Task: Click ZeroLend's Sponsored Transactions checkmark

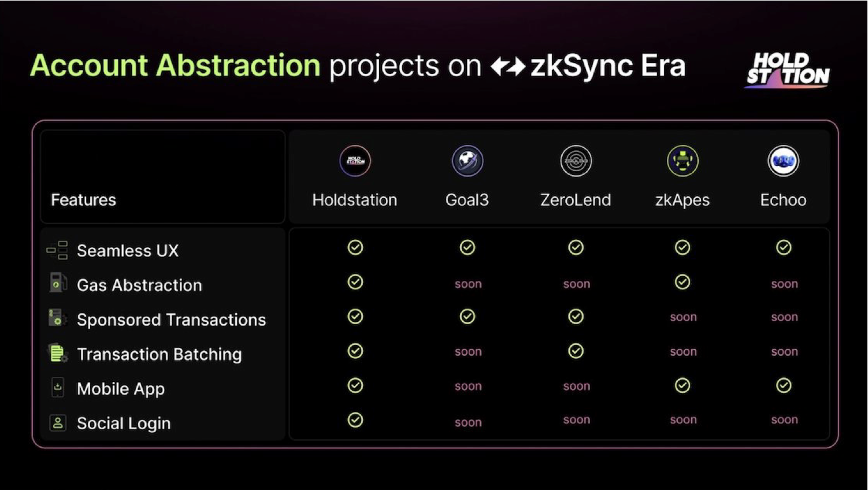Action: (x=576, y=317)
